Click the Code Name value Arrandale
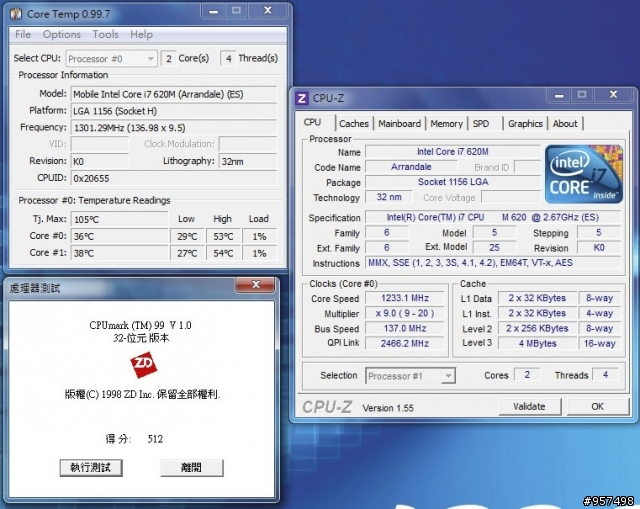Screen dimensions: 640x509 (x=411, y=167)
